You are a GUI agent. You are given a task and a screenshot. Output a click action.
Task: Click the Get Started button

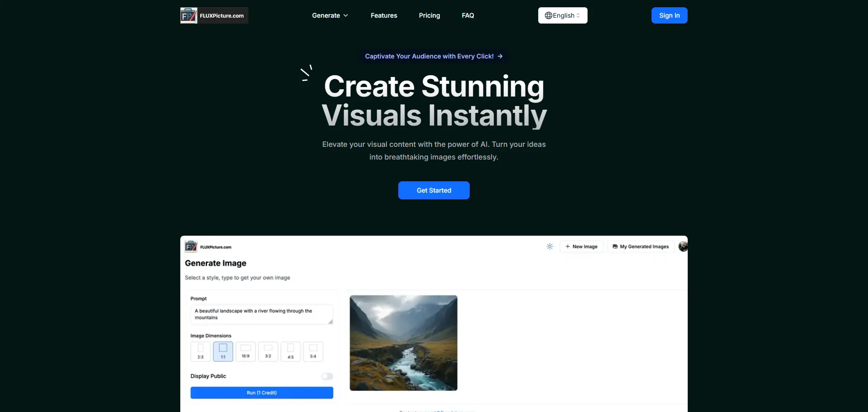(x=434, y=190)
